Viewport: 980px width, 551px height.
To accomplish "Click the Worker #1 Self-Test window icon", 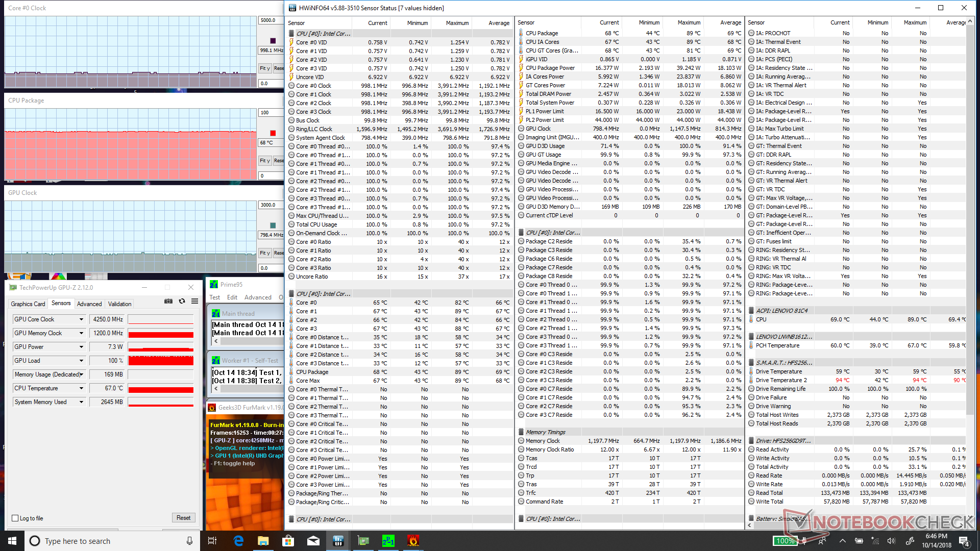I will [216, 361].
